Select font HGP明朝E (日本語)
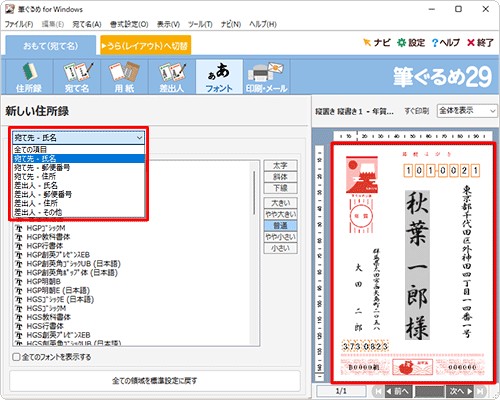Image resolution: width=500 pixels, height=400 pixels. click(x=58, y=291)
